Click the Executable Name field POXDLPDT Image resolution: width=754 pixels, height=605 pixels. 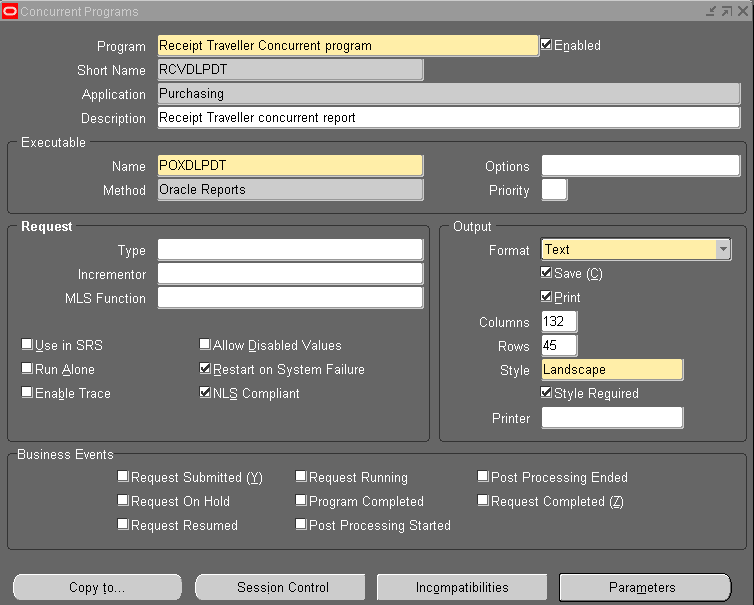tap(290, 165)
